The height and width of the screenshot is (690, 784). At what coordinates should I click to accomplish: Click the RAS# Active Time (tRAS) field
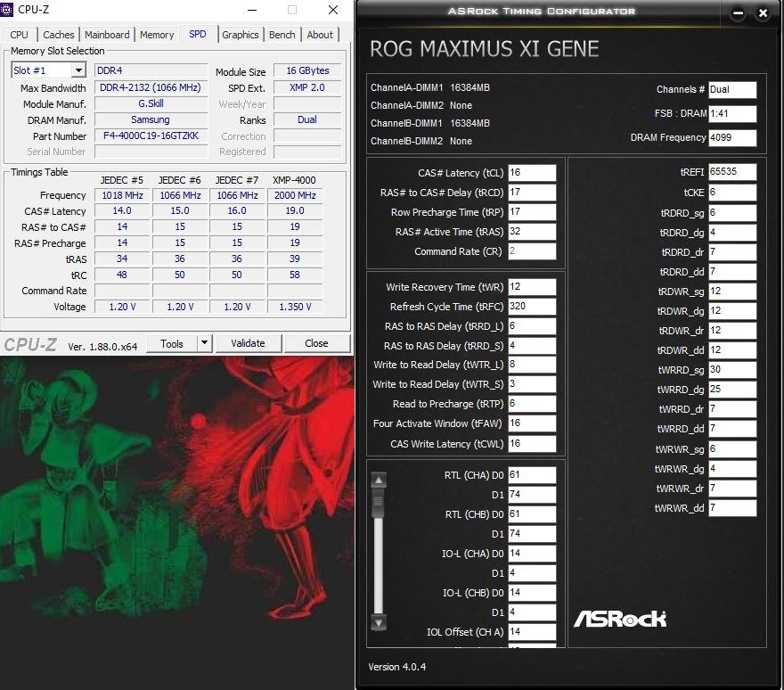click(x=532, y=231)
